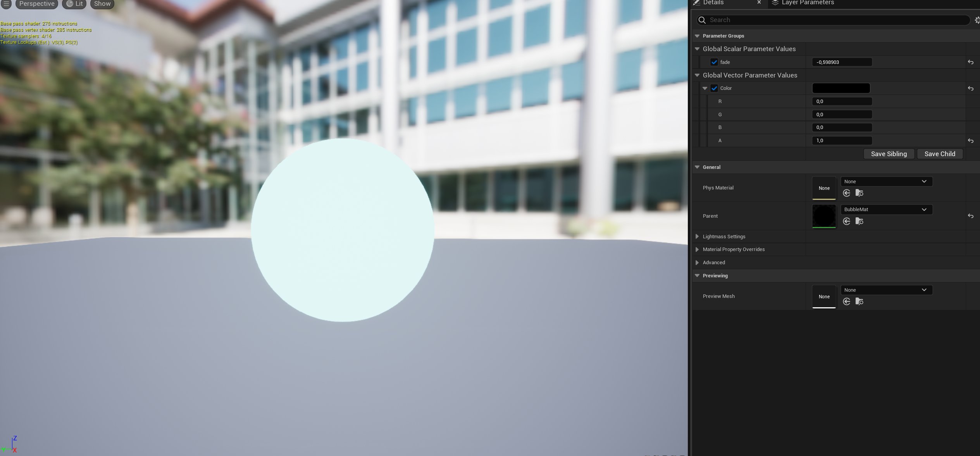Click the Save Child button
Screen dimensions: 980x456
click(940, 153)
